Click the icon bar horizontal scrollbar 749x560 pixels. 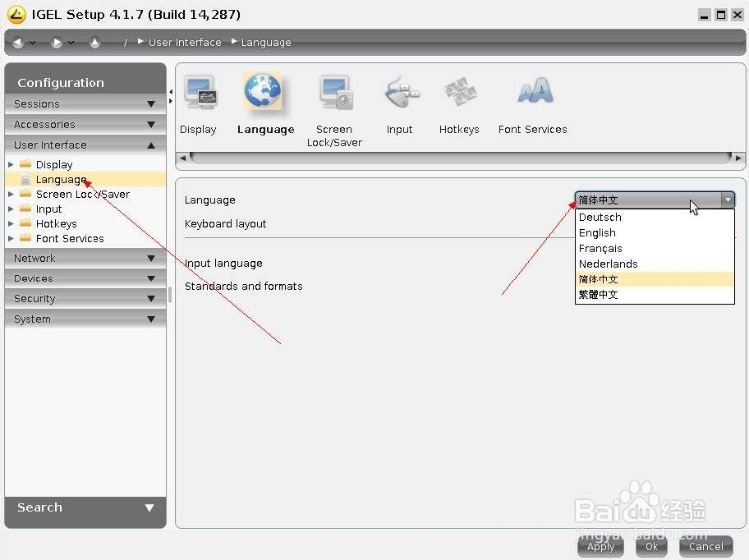click(461, 158)
